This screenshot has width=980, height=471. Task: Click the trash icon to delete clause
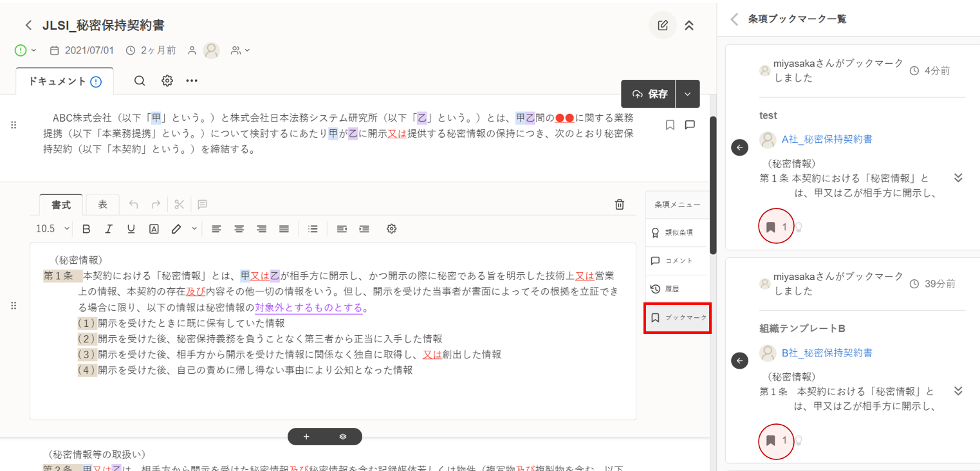pyautogui.click(x=619, y=205)
